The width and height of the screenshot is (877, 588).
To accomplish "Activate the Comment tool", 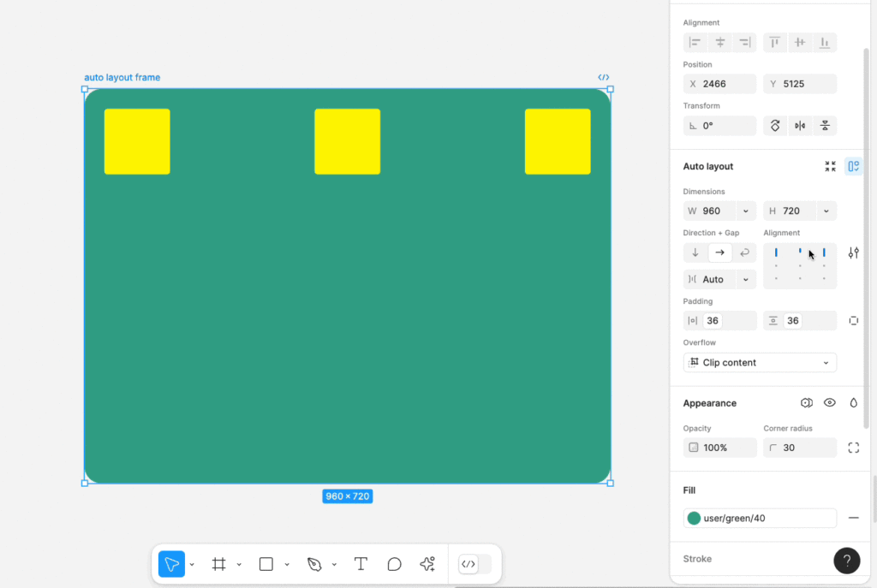I will point(394,564).
